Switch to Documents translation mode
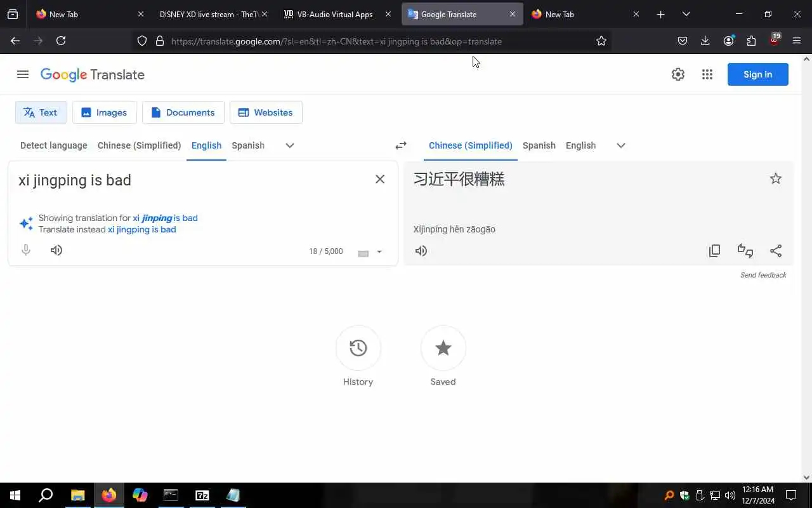The height and width of the screenshot is (508, 812). tap(183, 112)
